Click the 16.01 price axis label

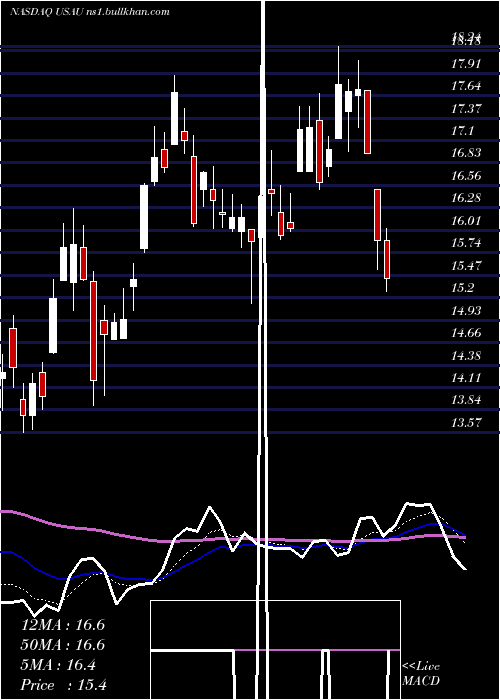(x=466, y=221)
